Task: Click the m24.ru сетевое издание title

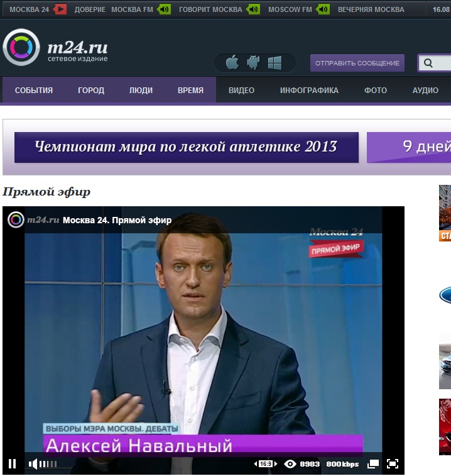Action: click(x=77, y=50)
